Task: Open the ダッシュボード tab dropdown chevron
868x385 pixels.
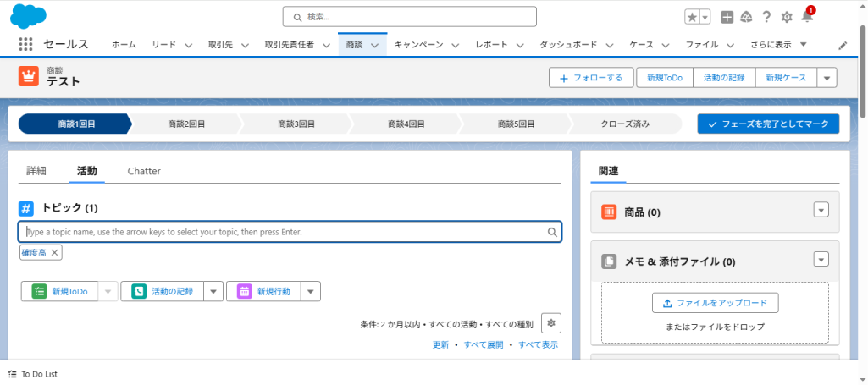Action: pos(610,46)
